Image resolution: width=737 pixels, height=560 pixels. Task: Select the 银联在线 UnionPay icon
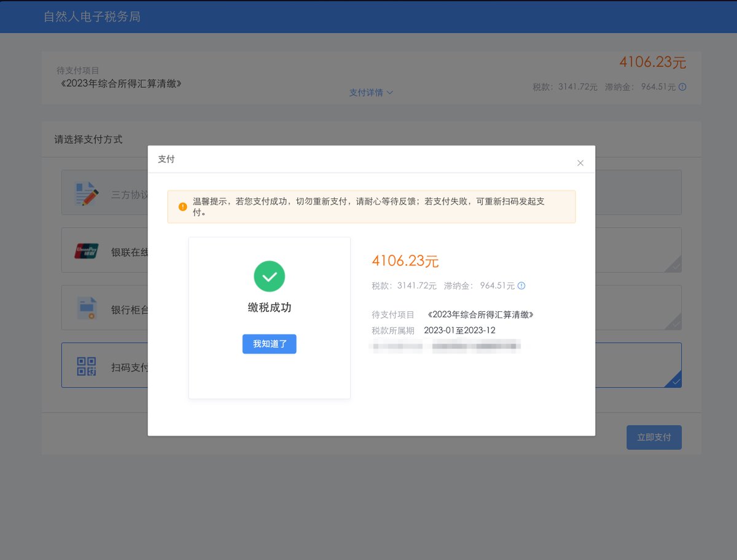[x=87, y=251]
